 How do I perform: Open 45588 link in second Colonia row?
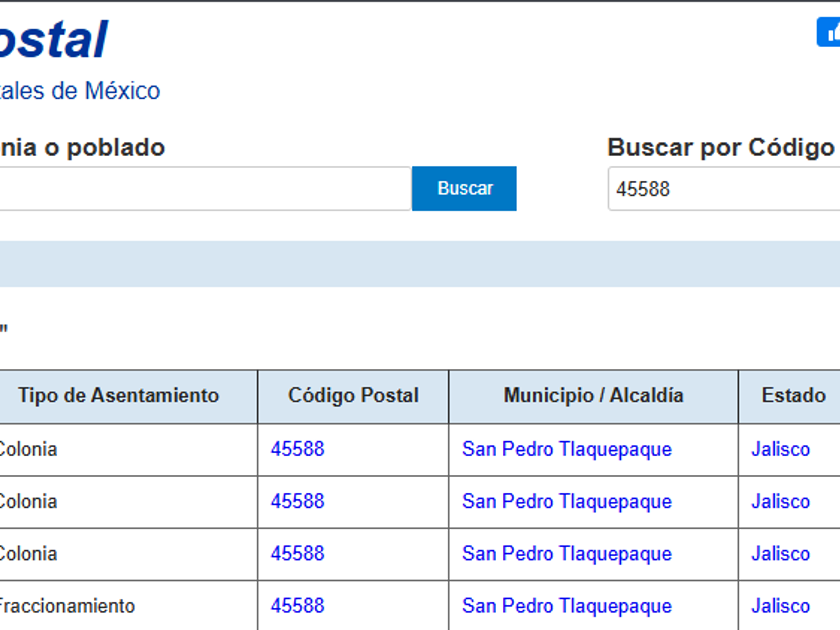click(x=297, y=501)
